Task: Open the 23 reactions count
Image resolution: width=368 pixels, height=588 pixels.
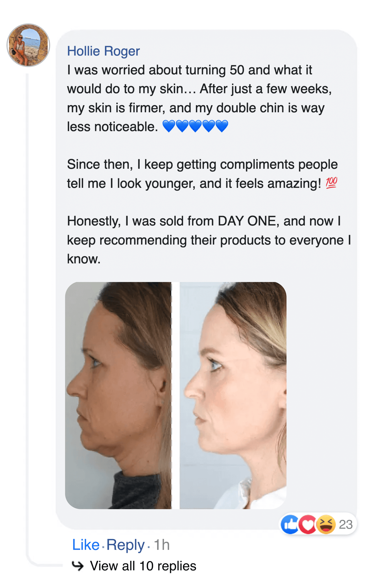Action: pos(346,525)
